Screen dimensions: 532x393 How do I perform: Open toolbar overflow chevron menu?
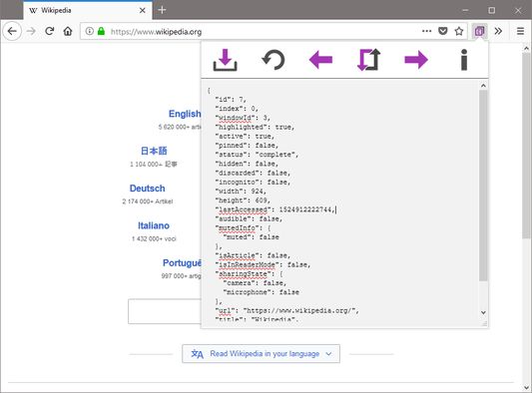pyautogui.click(x=498, y=31)
